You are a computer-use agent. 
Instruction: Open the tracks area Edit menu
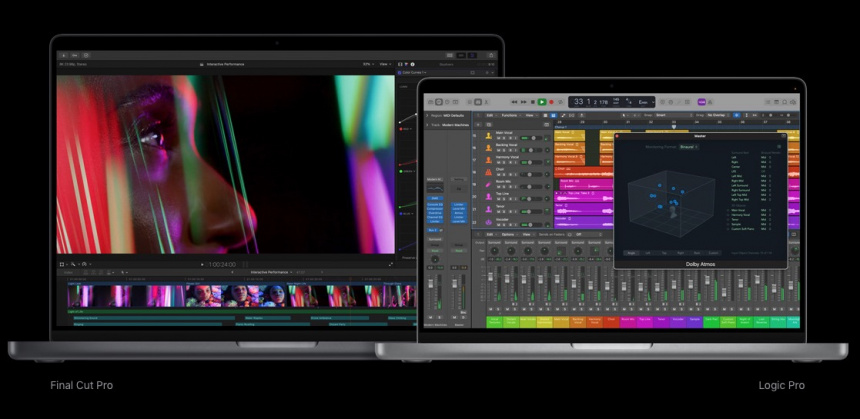click(x=491, y=116)
